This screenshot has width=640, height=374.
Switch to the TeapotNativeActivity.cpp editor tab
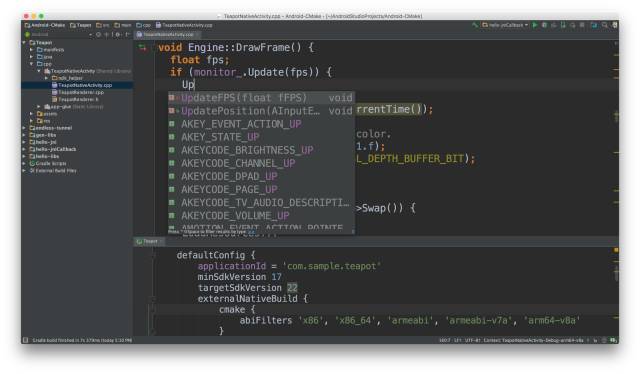(167, 35)
